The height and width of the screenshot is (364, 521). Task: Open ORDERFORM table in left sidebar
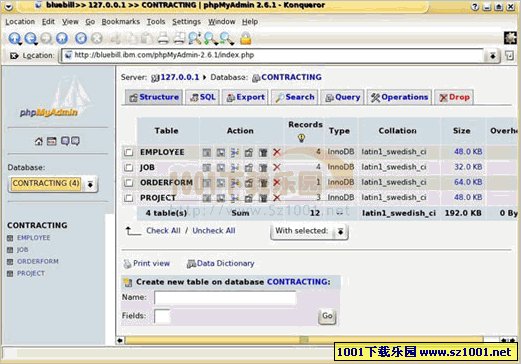point(38,262)
